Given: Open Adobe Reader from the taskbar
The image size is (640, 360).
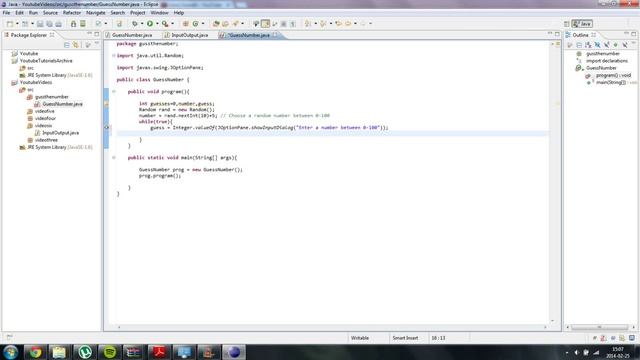Looking at the screenshot, I should click(159, 352).
